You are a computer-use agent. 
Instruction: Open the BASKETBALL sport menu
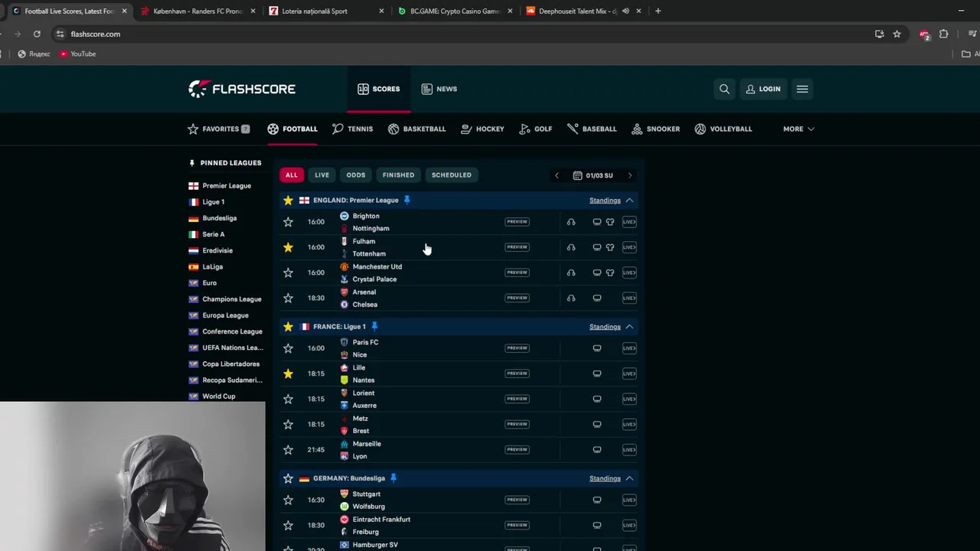416,129
